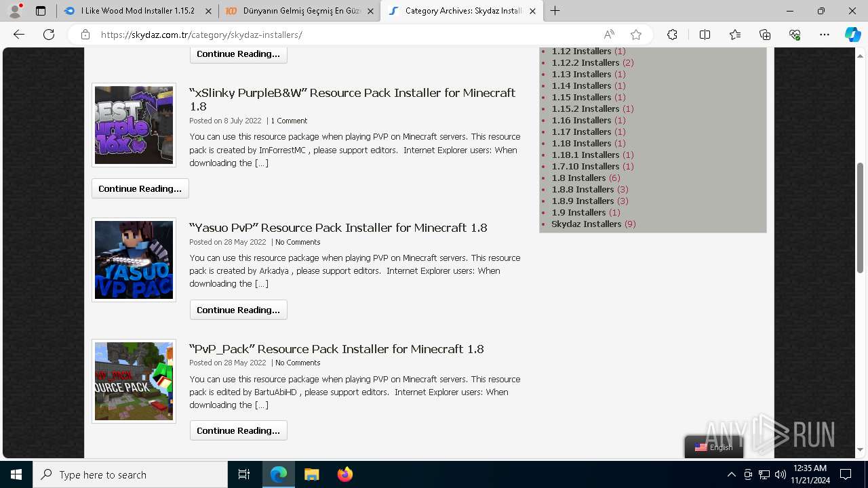Open the 1.7.10 Installers category
Screen dimensions: 868x488
(x=585, y=166)
